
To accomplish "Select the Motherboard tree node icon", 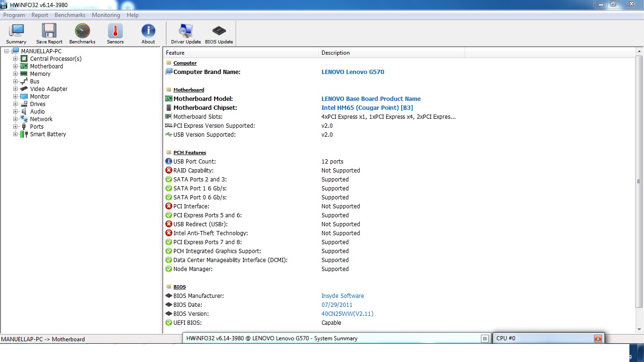I will (24, 66).
